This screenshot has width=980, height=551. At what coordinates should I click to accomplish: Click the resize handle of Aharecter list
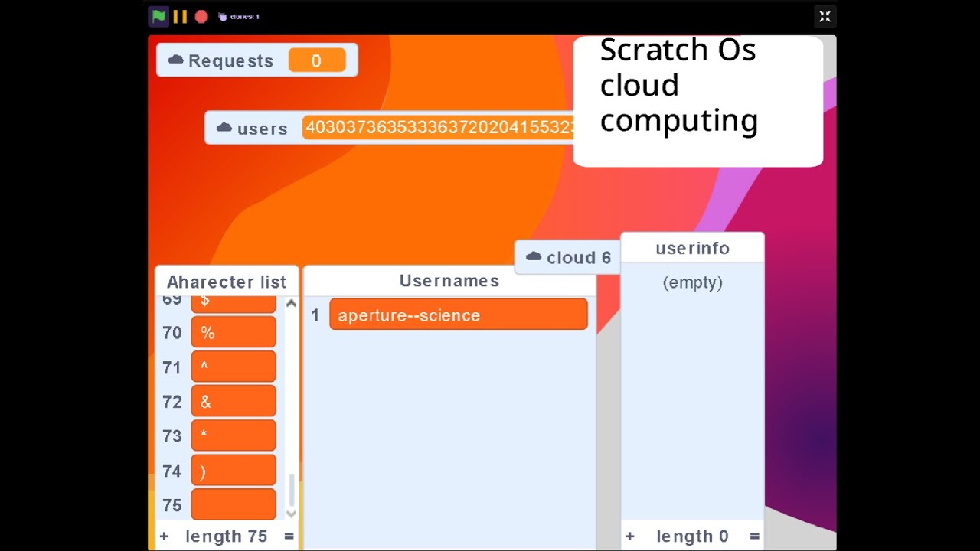click(289, 536)
